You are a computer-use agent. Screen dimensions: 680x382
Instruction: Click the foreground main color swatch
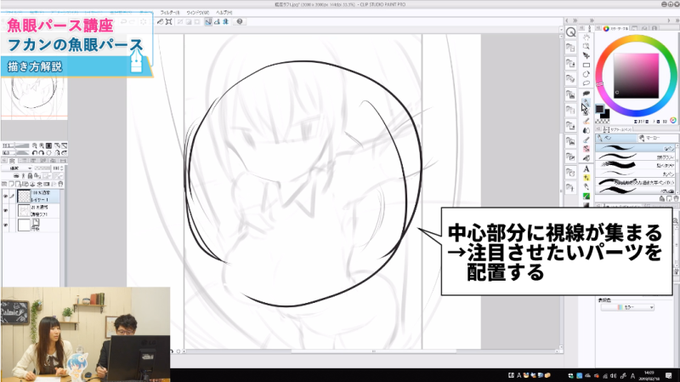[599, 109]
